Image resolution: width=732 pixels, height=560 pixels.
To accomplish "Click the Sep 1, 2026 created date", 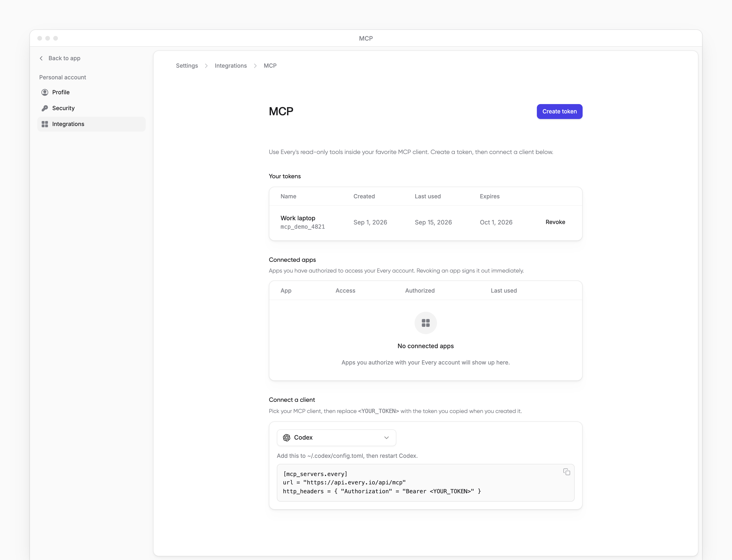I will [x=370, y=222].
